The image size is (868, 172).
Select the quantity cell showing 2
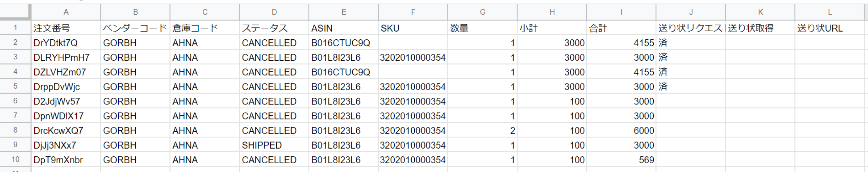[482, 131]
